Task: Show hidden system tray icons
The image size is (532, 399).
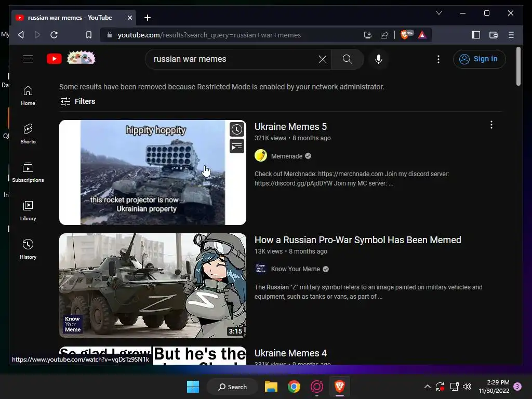Action: [x=428, y=387]
